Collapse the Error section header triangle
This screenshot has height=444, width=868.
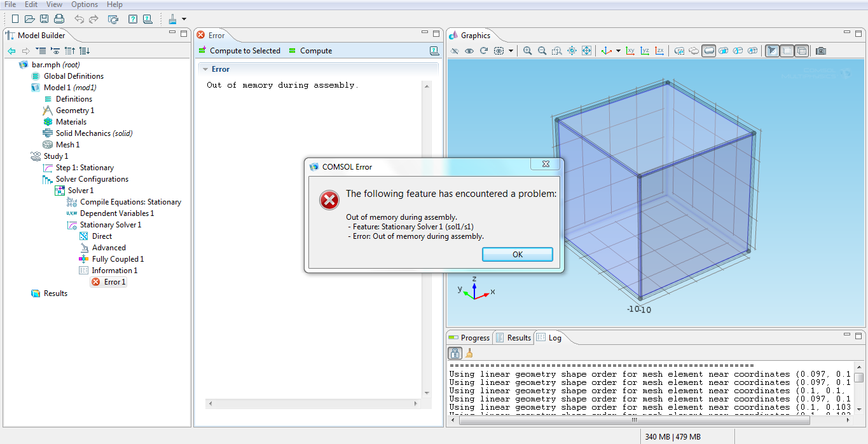[x=205, y=69]
